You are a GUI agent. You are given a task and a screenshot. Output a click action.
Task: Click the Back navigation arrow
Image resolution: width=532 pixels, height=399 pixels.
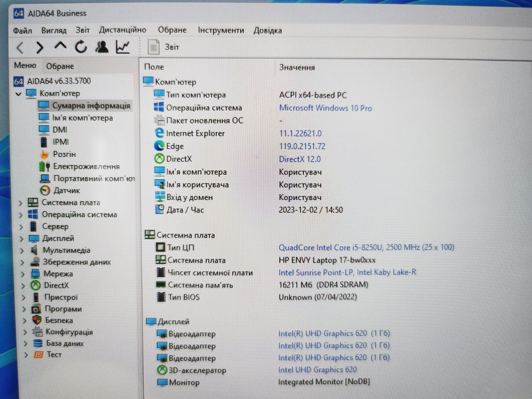pyautogui.click(x=20, y=47)
